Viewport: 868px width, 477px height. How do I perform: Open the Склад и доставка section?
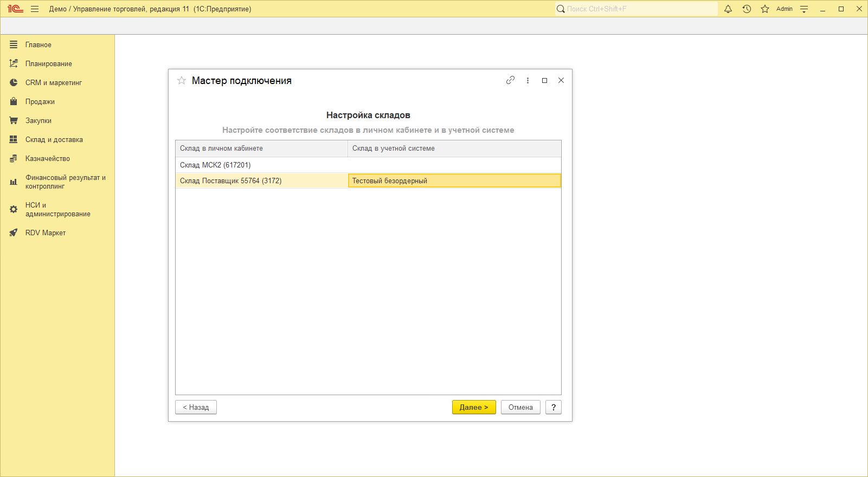(54, 139)
